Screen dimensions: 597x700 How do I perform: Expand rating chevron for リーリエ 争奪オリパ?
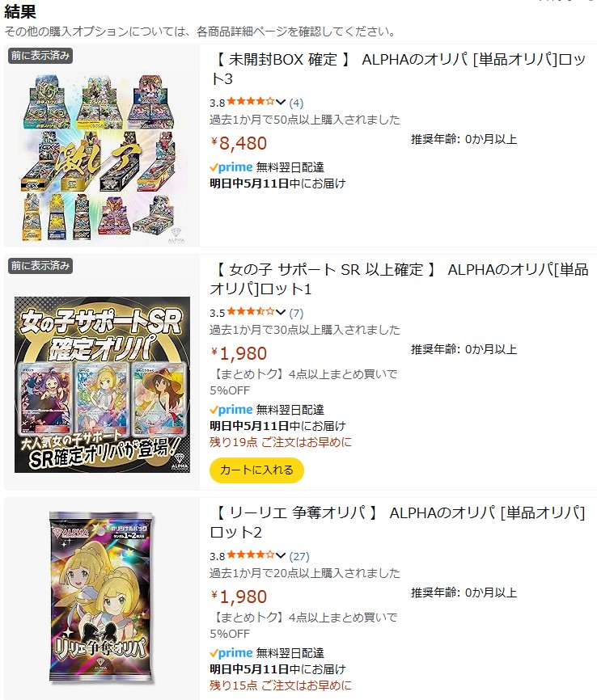point(281,556)
